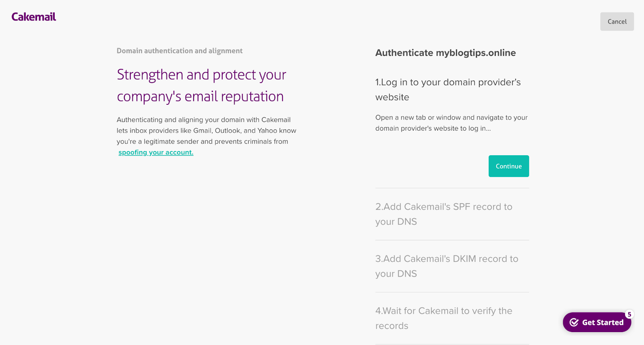This screenshot has height=345, width=644.
Task: Click the checkmark icon in Get Started
Action: [574, 322]
